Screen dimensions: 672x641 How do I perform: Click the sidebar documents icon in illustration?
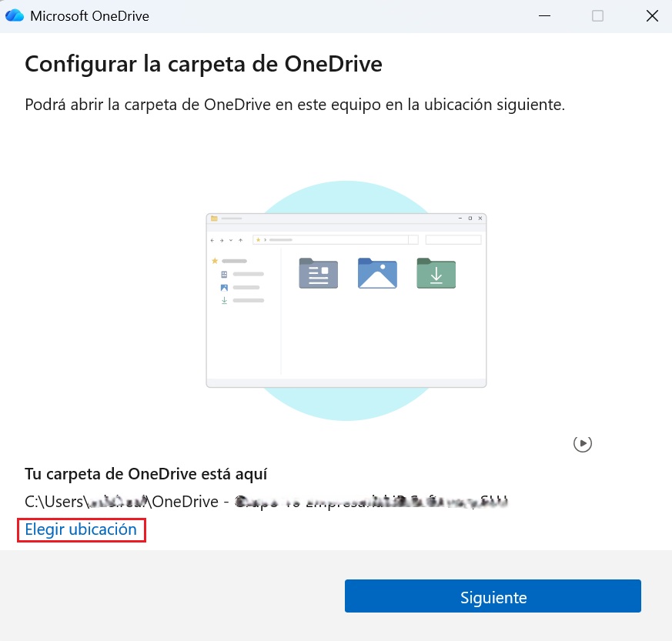pos(224,274)
